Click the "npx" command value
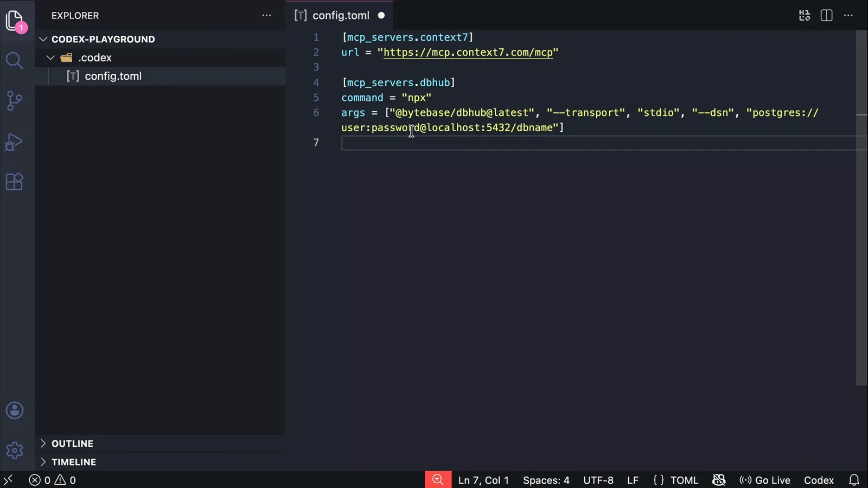 coord(416,98)
